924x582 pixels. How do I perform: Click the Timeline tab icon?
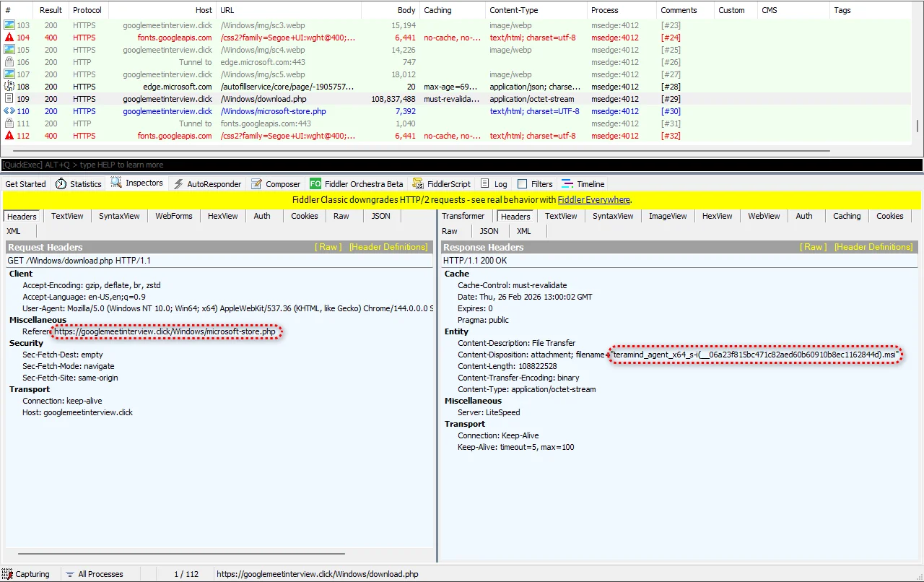tap(567, 184)
